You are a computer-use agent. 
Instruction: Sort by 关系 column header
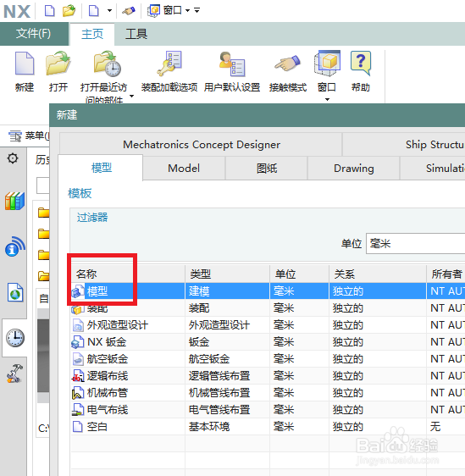pyautogui.click(x=378, y=274)
